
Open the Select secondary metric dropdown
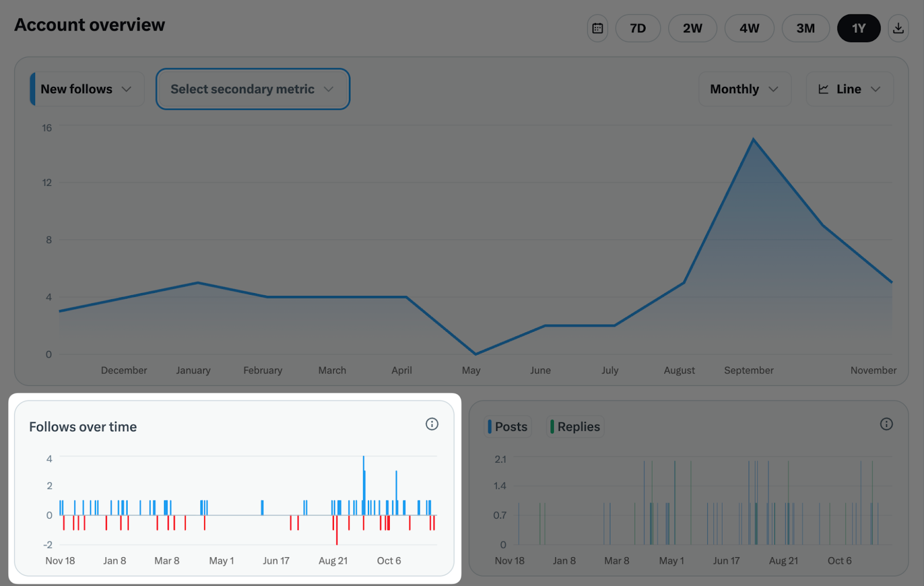252,89
